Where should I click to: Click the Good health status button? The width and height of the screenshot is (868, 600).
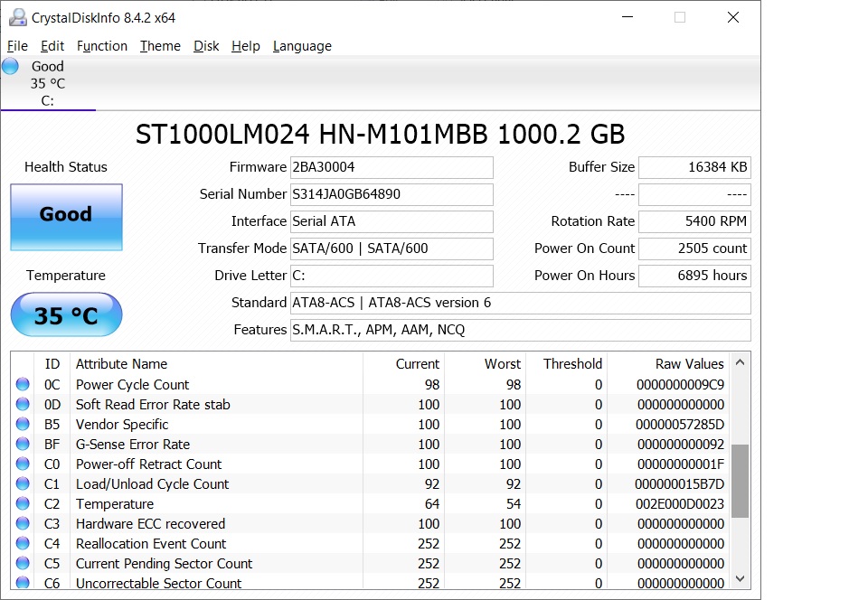tap(66, 218)
